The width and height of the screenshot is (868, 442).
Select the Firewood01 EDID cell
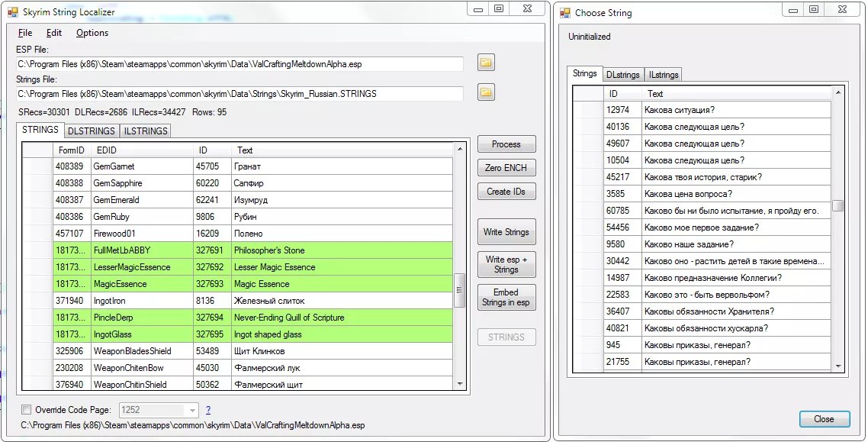(143, 233)
